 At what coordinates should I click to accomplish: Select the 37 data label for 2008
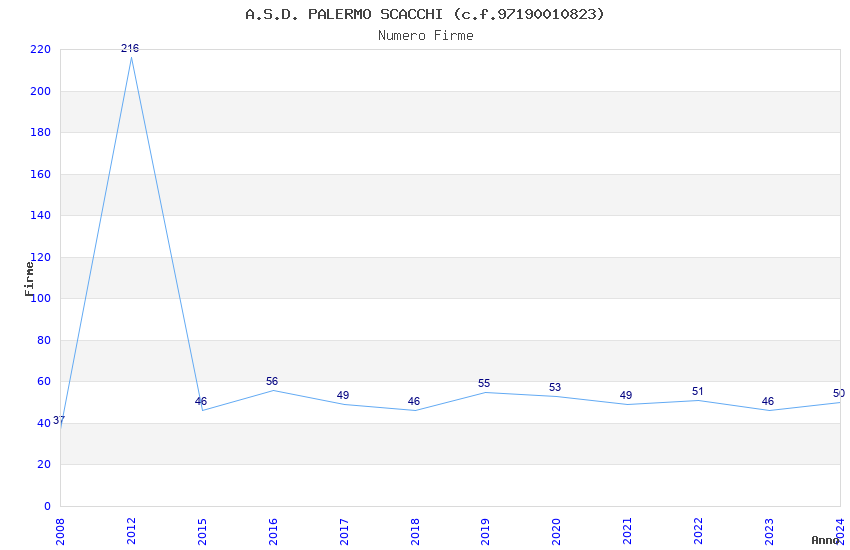click(59, 420)
